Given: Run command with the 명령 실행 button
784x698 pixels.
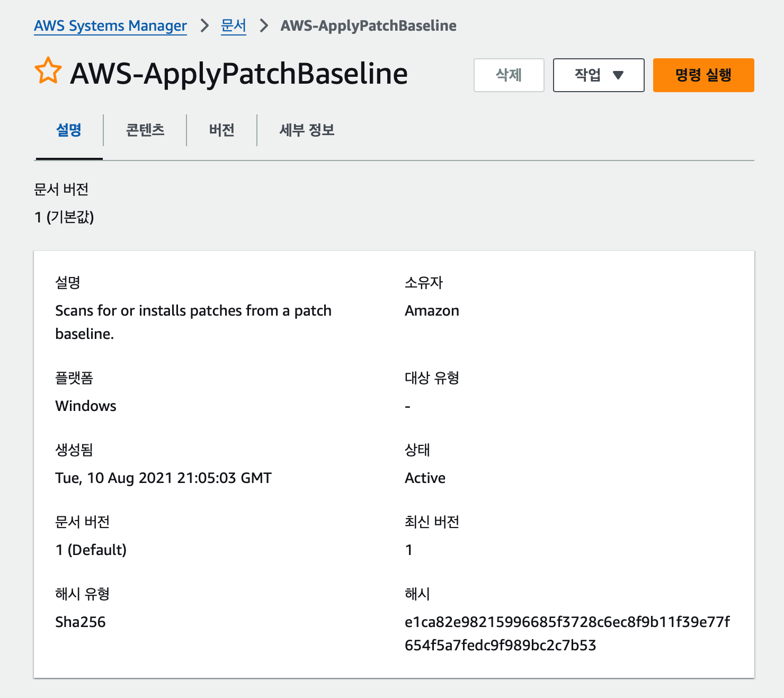Looking at the screenshot, I should (x=703, y=75).
